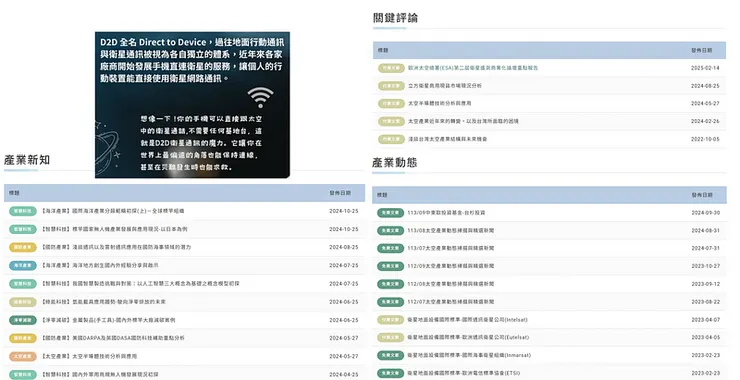Click the date 2022-10-05
The image size is (740, 380).
point(705,139)
